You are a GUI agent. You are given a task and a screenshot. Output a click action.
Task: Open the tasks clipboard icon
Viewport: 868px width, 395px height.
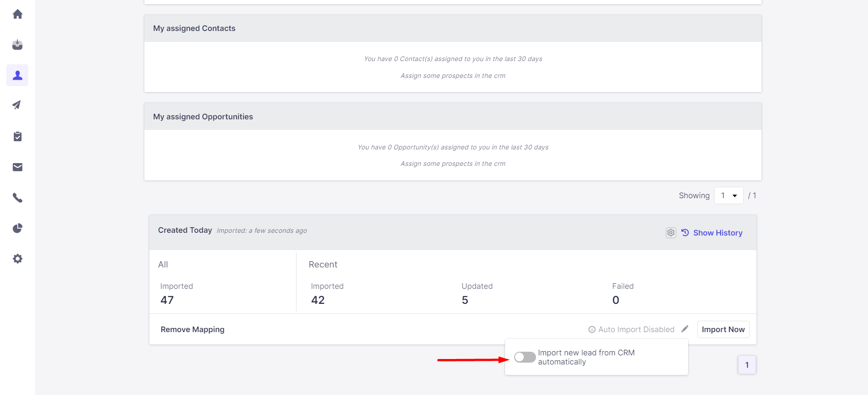(17, 136)
